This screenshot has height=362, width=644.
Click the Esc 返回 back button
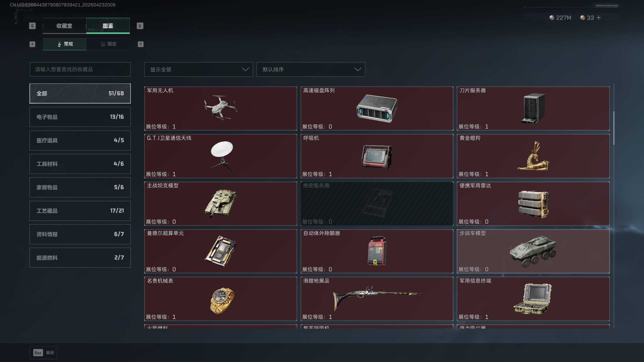coord(44,353)
